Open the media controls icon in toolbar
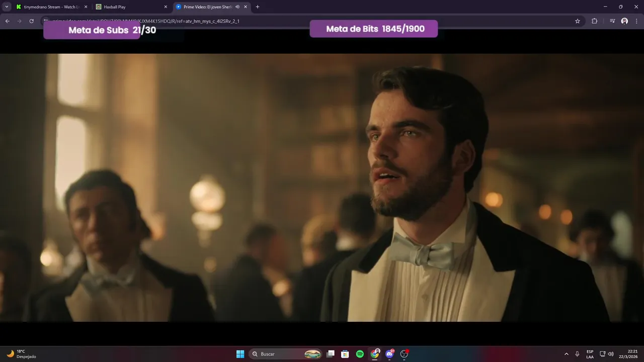This screenshot has width=644, height=362. click(612, 21)
